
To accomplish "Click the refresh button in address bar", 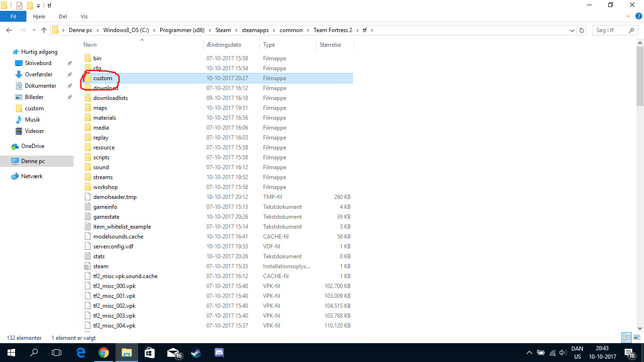I will (x=582, y=30).
